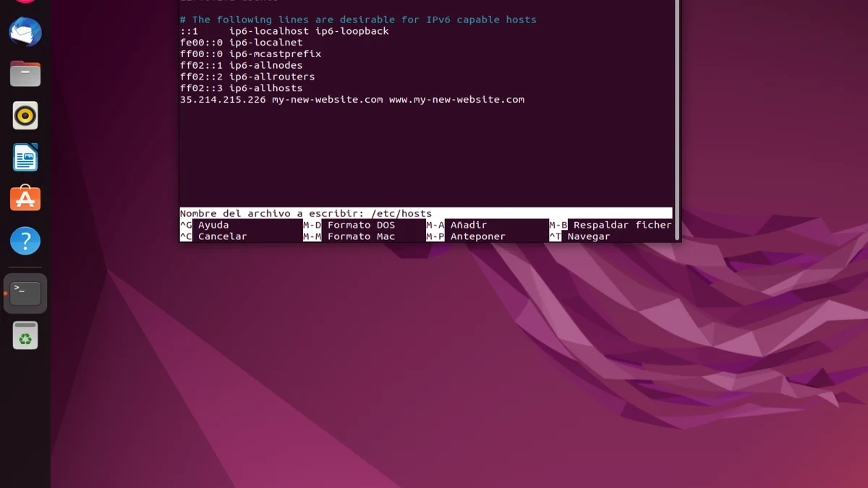Click the ^C Cancelar shortcut
The image size is (868, 488).
[213, 236]
